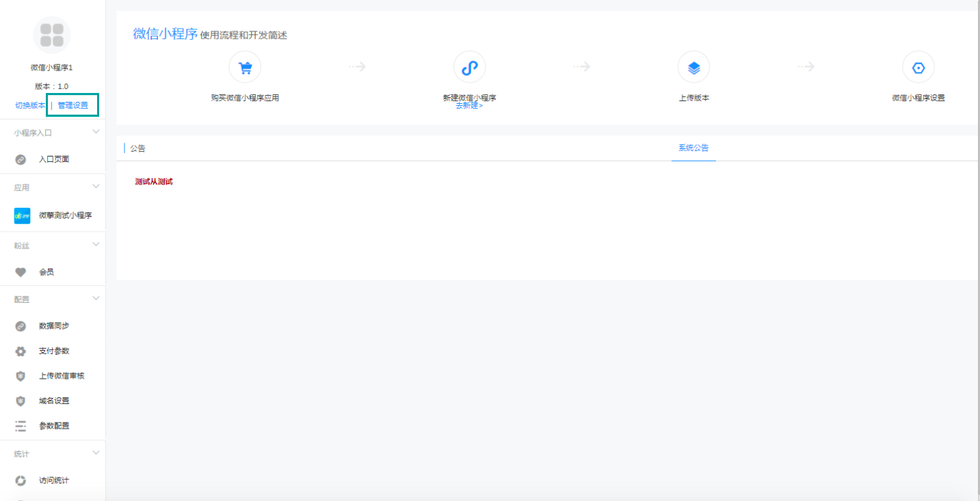Click the 小程序入口 section header
Image resolution: width=980 pixels, height=501 pixels.
[33, 133]
